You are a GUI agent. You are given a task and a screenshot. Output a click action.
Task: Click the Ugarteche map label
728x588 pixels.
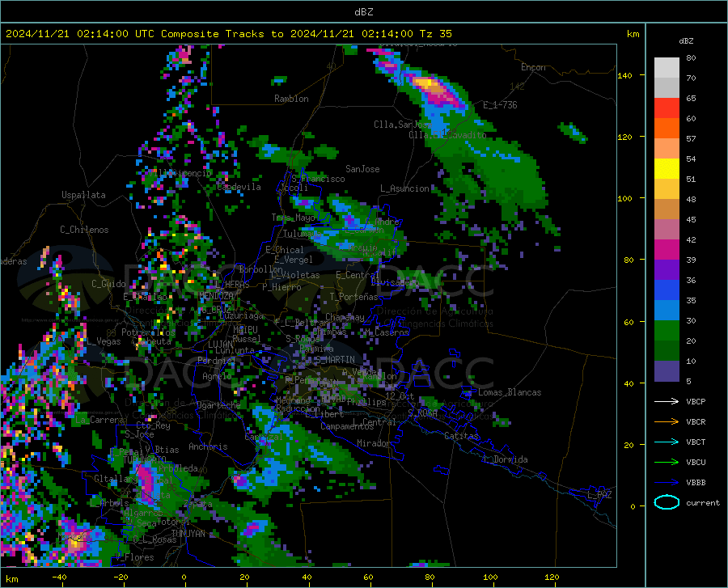pos(218,404)
